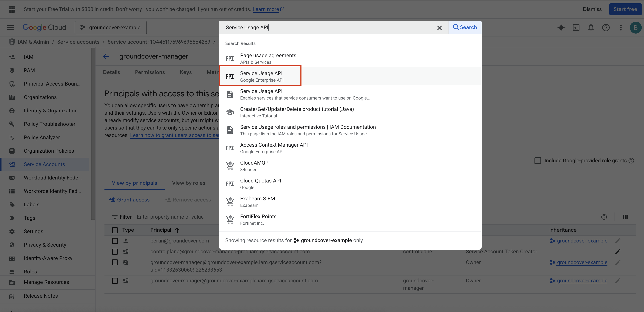Sort by Principal column arrow
This screenshot has height=312, width=644.
[x=177, y=230]
